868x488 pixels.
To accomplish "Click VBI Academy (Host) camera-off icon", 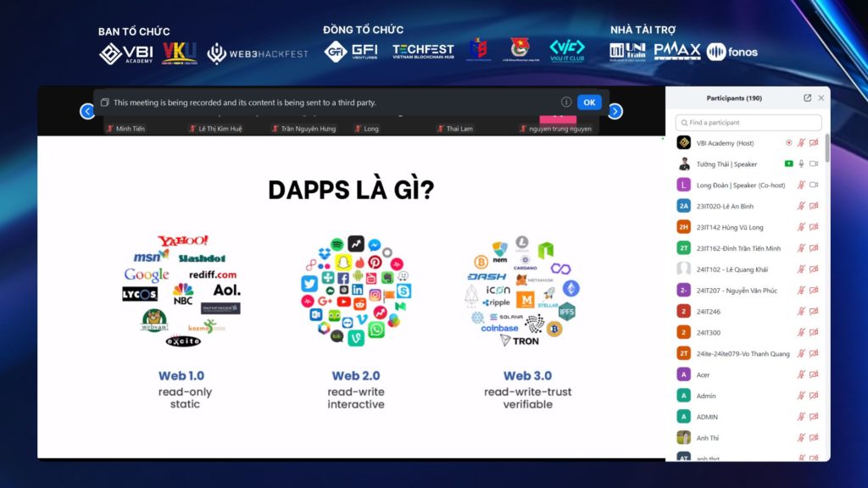I will 814,142.
